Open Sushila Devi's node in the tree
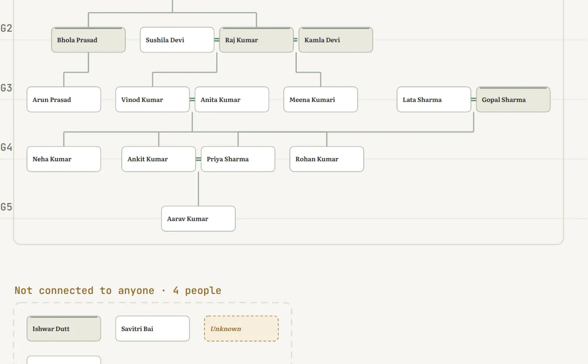The image size is (588, 364). pos(177,40)
